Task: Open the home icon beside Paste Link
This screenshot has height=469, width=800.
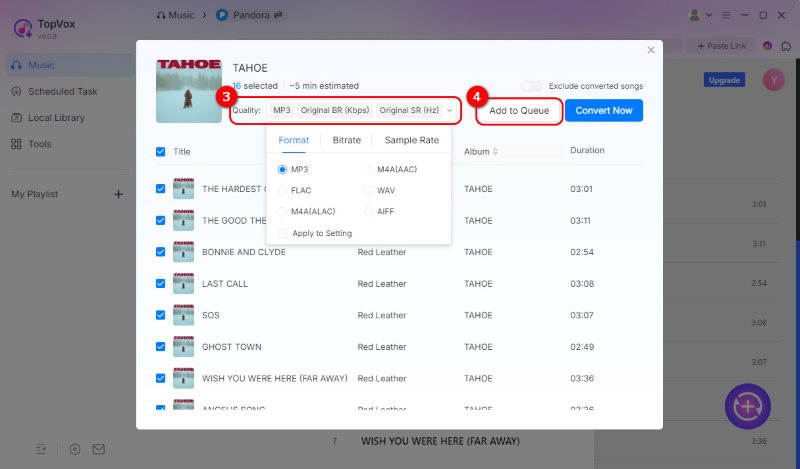Action: (x=786, y=46)
